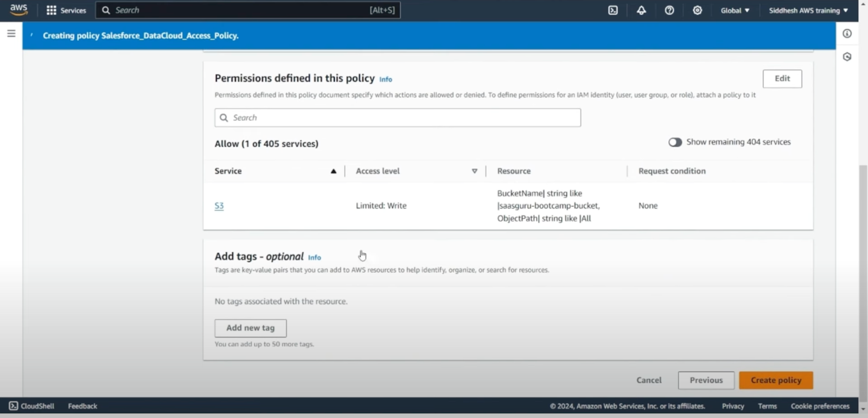Open Info link beside Permissions defined heading
868x418 pixels.
(386, 79)
